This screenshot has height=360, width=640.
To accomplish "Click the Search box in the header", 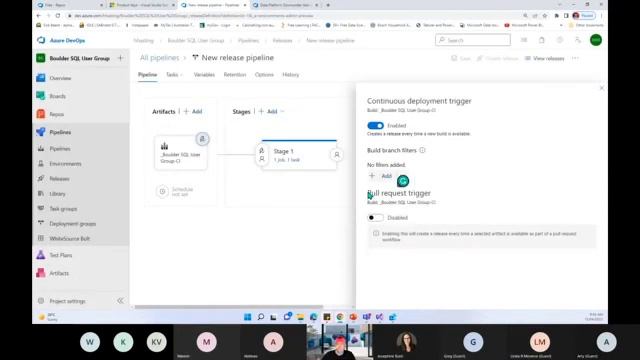I will click(473, 40).
